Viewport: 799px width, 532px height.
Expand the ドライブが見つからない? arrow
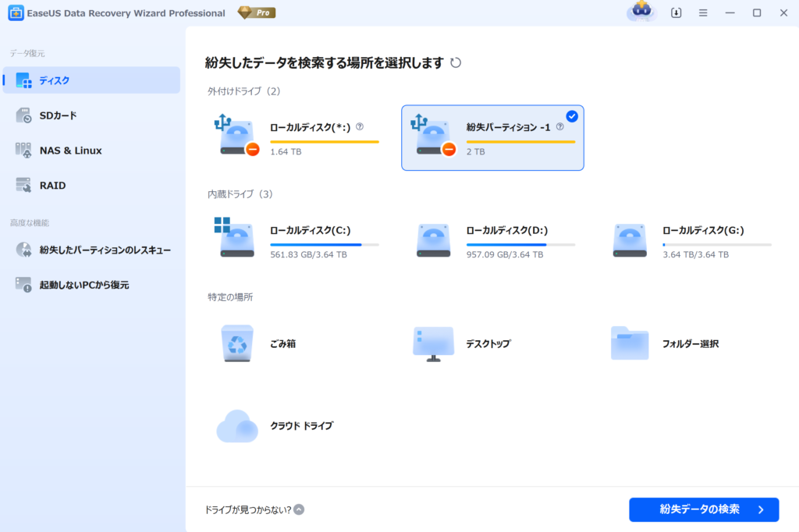point(299,509)
